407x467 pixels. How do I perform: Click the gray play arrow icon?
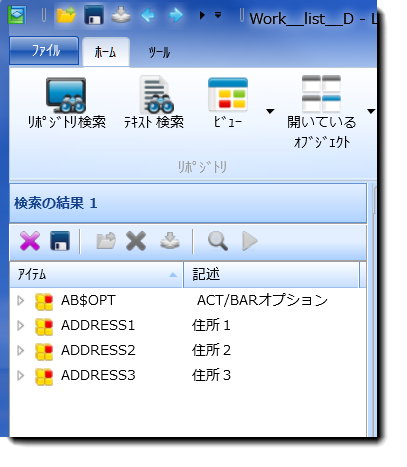click(250, 241)
